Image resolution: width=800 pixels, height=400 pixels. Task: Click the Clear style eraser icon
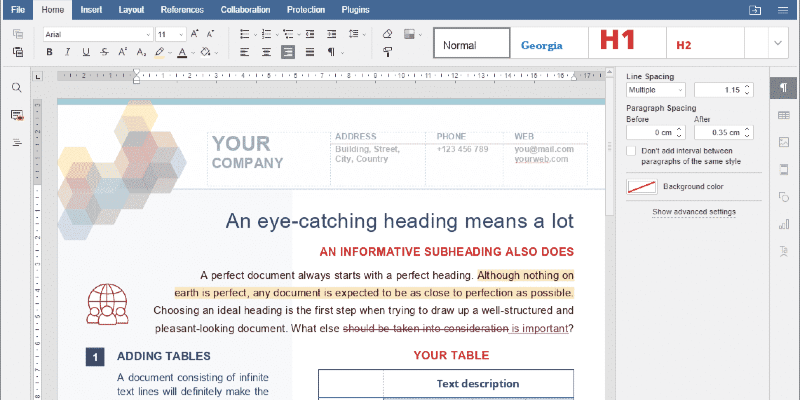[x=387, y=34]
